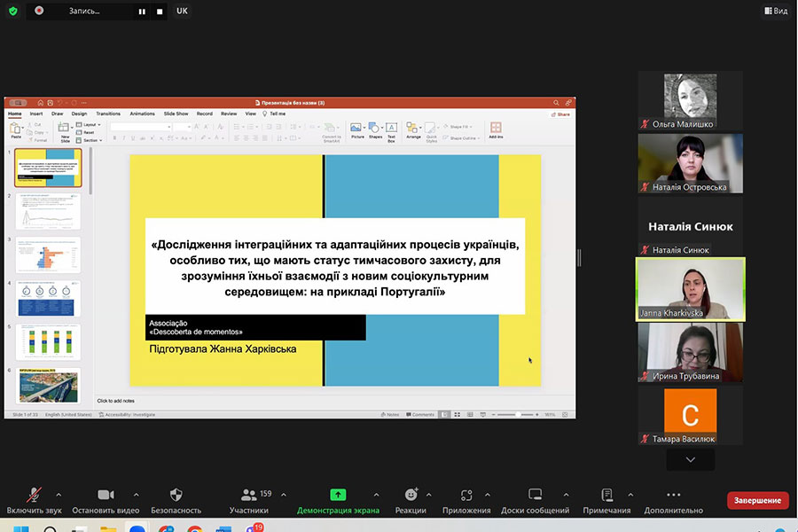
Task: Click the green encryption shield icon
Action: [x=12, y=11]
